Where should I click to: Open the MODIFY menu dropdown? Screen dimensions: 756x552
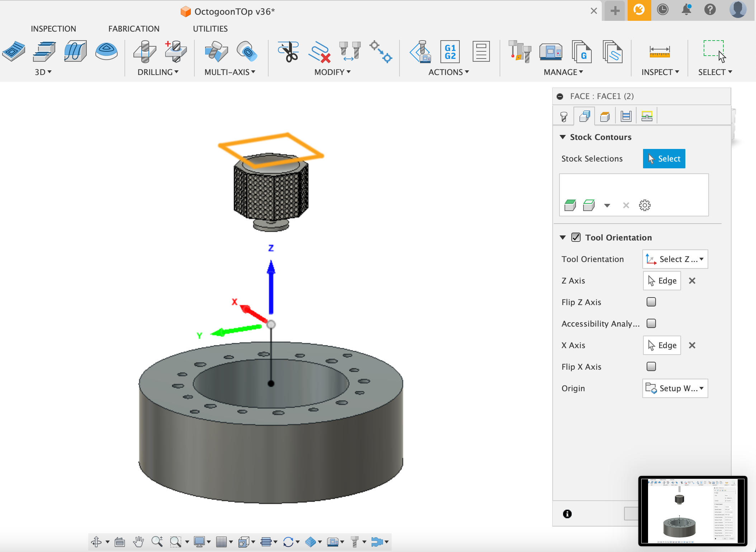pos(332,72)
